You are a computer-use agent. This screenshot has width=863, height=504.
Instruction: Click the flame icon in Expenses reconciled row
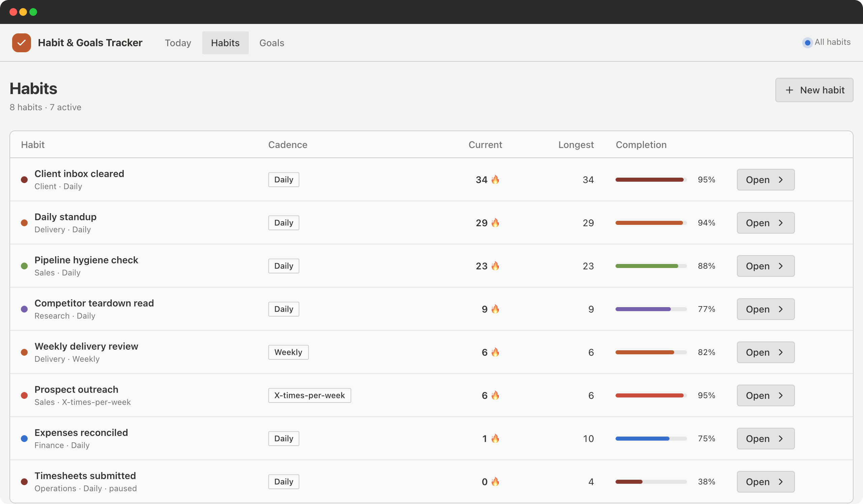tap(495, 438)
